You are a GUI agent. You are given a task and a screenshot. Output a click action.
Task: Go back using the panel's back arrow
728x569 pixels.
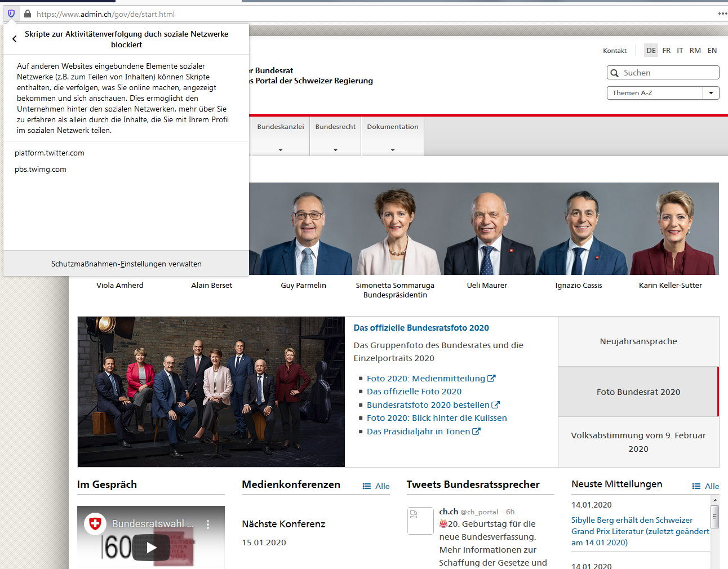[x=15, y=39]
